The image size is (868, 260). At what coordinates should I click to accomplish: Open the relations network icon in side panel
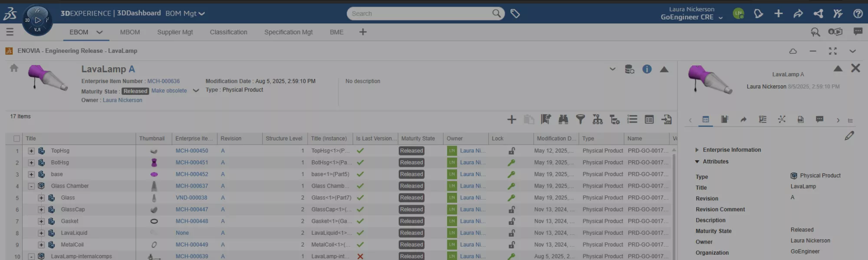click(782, 119)
